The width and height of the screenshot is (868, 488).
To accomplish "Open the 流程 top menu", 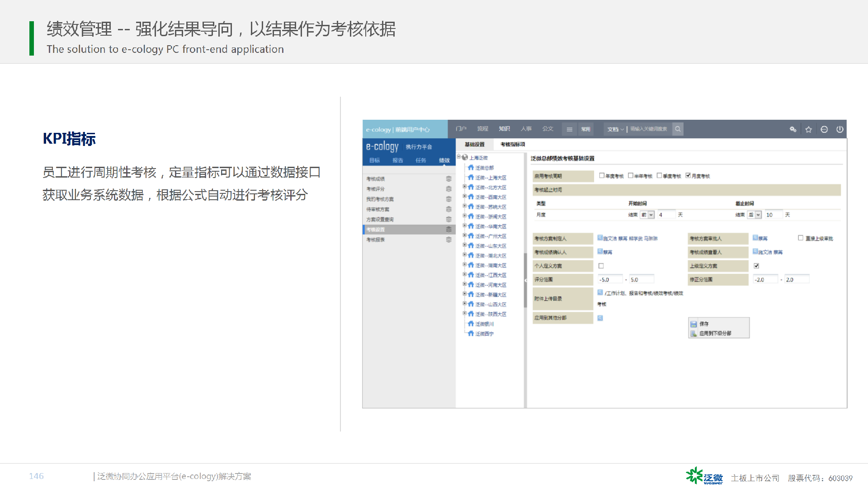I will 483,129.
